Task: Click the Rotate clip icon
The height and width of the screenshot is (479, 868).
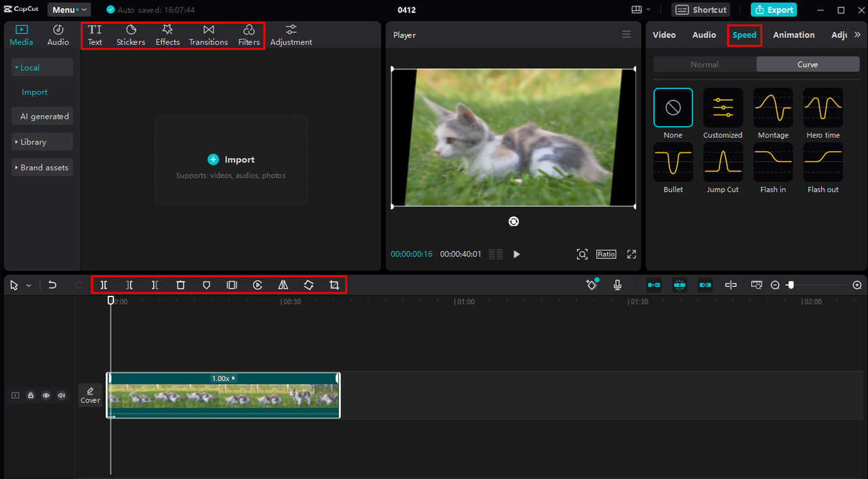Action: 309,285
